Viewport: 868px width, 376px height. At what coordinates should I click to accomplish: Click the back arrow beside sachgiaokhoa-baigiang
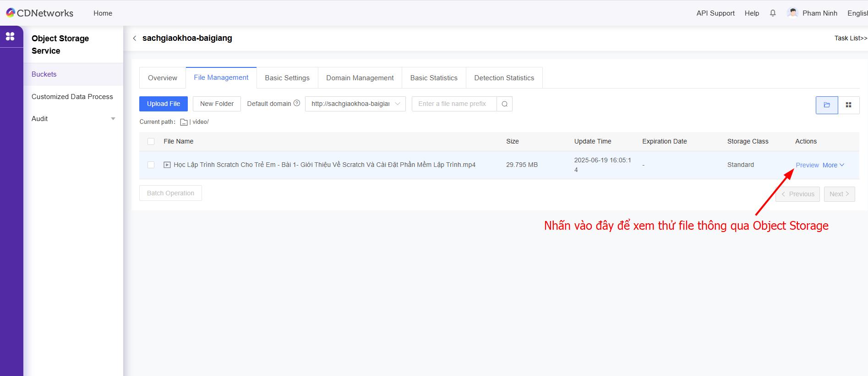pyautogui.click(x=135, y=39)
